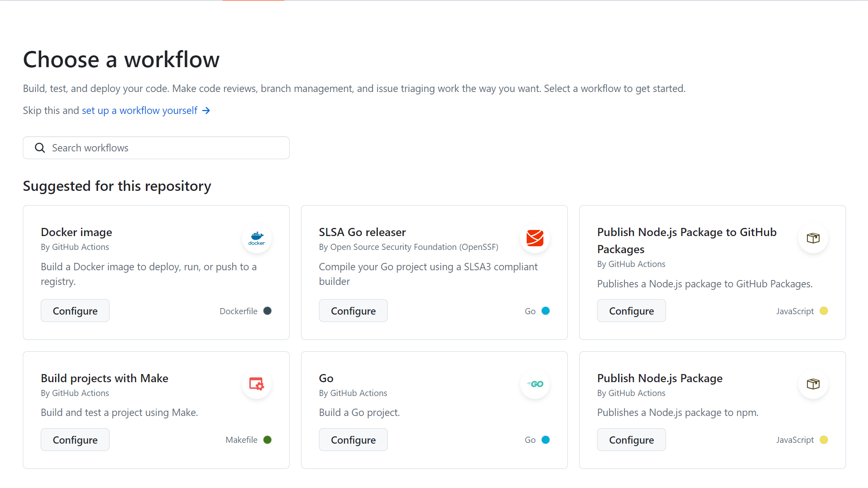The height and width of the screenshot is (488, 868).
Task: Open the set up a workflow yourself link
Action: click(139, 110)
